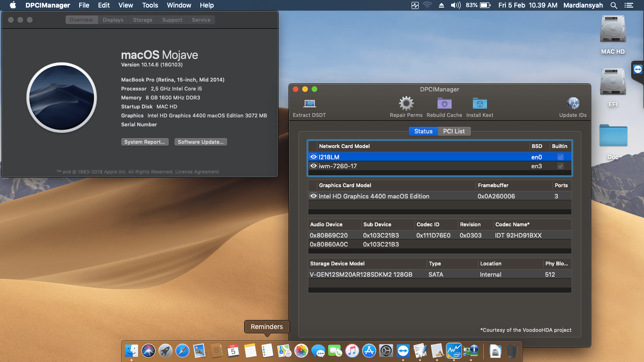Toggle Builtin checkbox for iwm-7260-17

pos(560,166)
